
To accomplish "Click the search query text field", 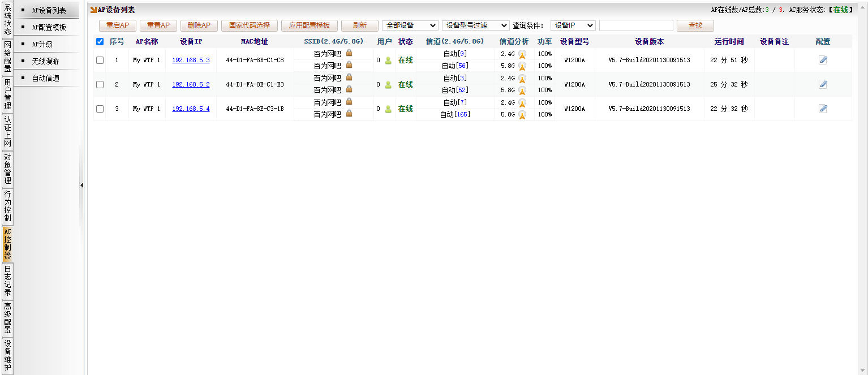I will pyautogui.click(x=636, y=25).
